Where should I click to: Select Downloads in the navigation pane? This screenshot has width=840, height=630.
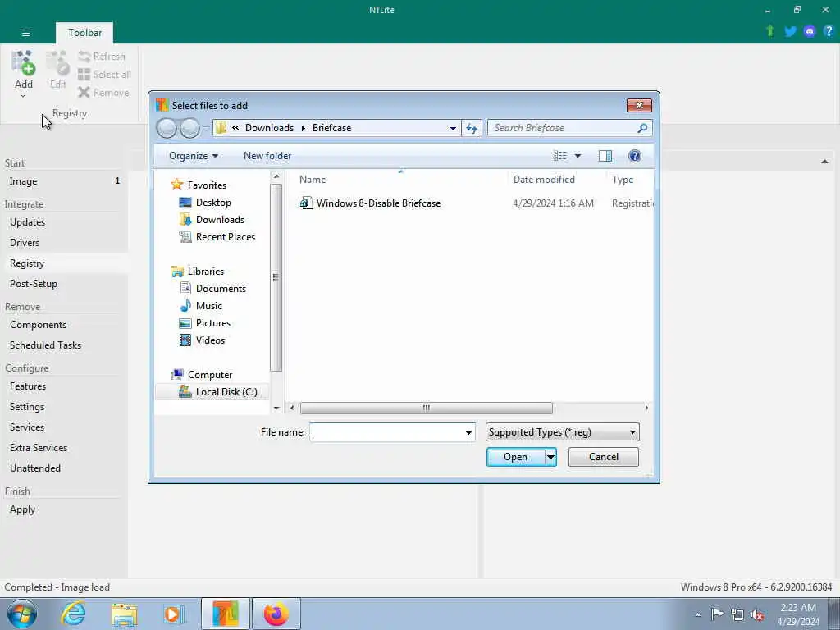click(220, 219)
